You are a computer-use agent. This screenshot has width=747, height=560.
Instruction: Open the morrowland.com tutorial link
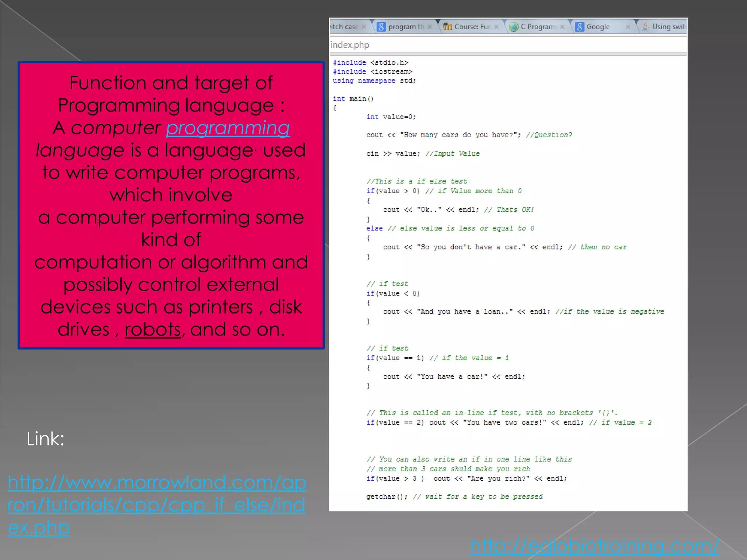[157, 505]
